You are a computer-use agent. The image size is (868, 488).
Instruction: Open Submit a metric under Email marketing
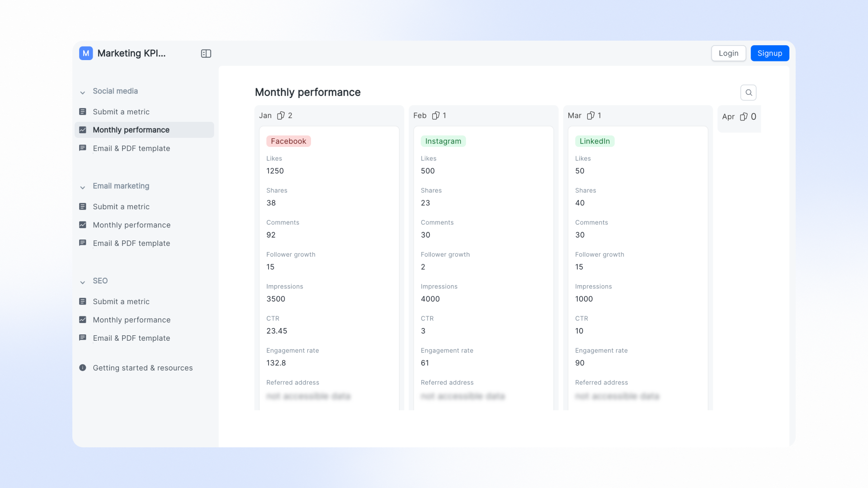[x=144, y=206]
